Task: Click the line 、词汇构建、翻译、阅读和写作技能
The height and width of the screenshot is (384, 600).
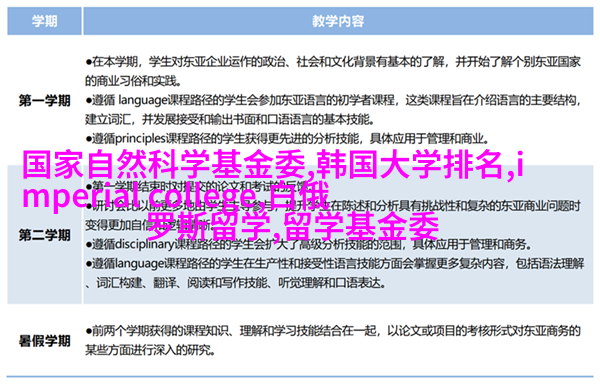Action: pos(235,283)
